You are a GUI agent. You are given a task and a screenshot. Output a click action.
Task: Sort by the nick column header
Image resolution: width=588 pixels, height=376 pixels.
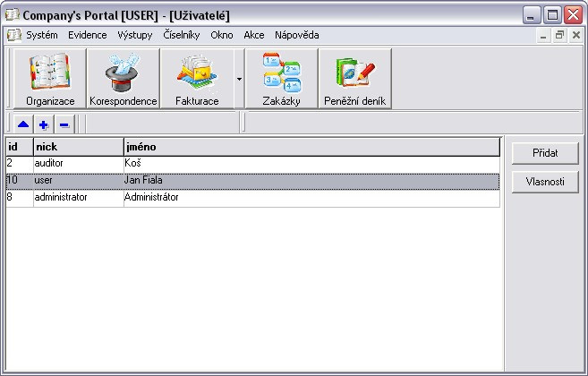(79, 147)
